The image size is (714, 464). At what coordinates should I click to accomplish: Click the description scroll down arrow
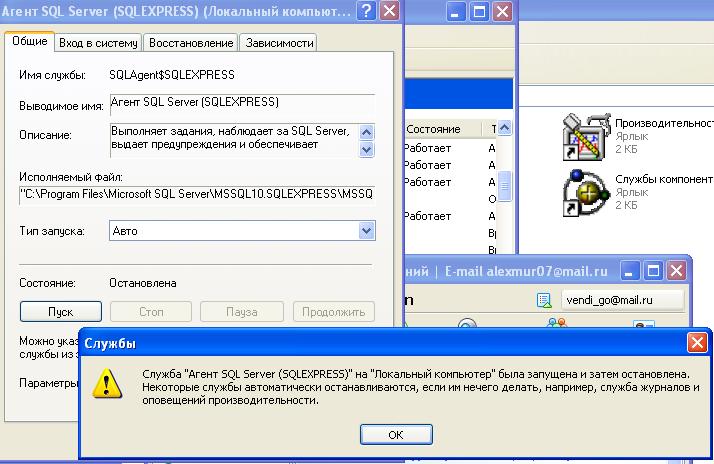coord(367,149)
